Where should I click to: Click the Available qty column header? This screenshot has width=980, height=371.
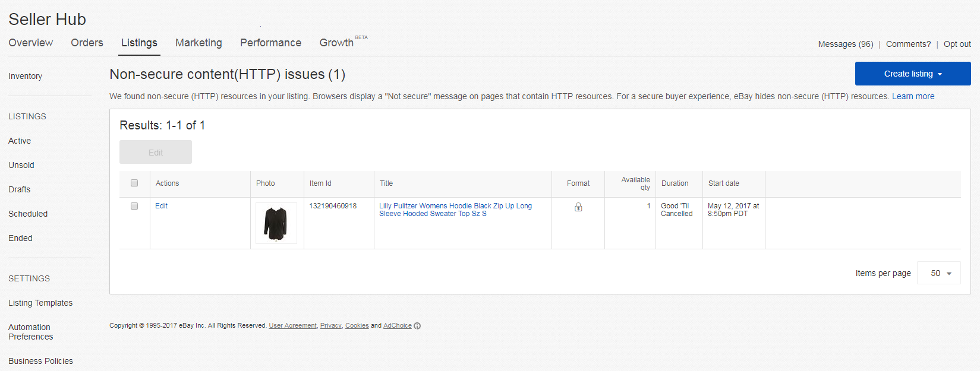(x=635, y=183)
